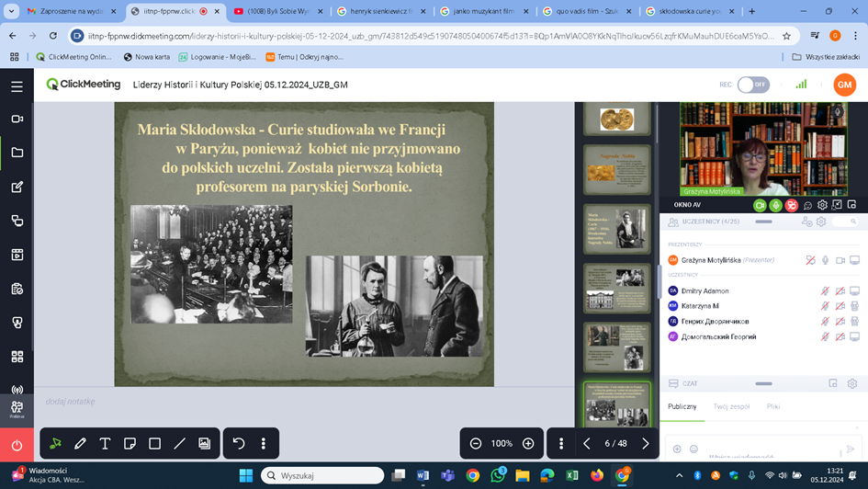Select the insert image tool
The width and height of the screenshot is (868, 489).
(x=204, y=444)
